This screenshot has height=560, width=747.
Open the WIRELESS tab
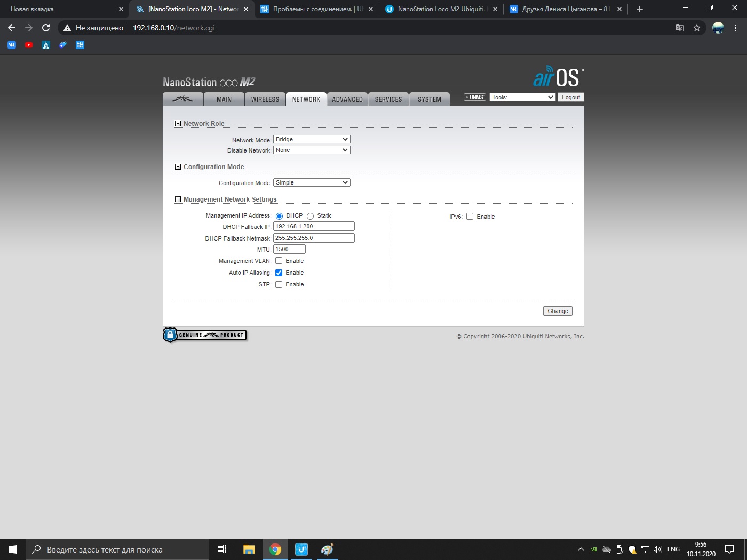click(x=265, y=99)
